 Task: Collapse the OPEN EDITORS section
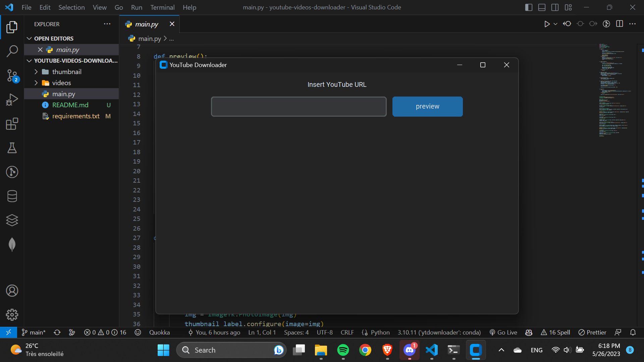tap(54, 39)
